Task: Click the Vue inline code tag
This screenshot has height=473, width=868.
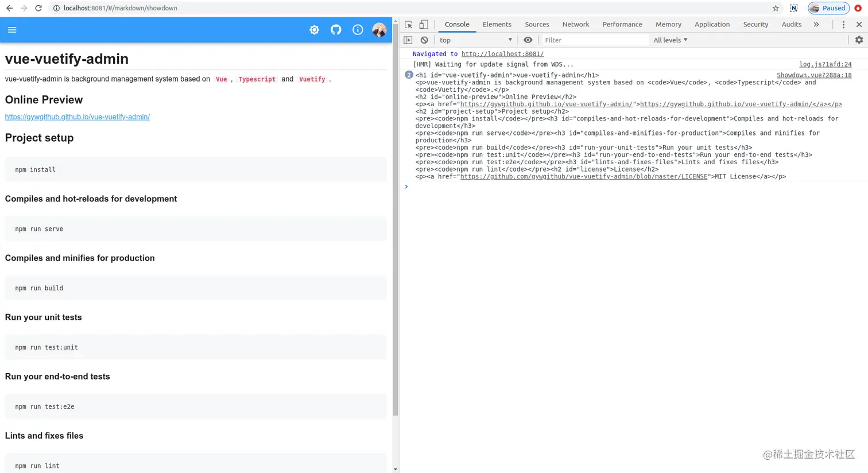Action: click(222, 79)
